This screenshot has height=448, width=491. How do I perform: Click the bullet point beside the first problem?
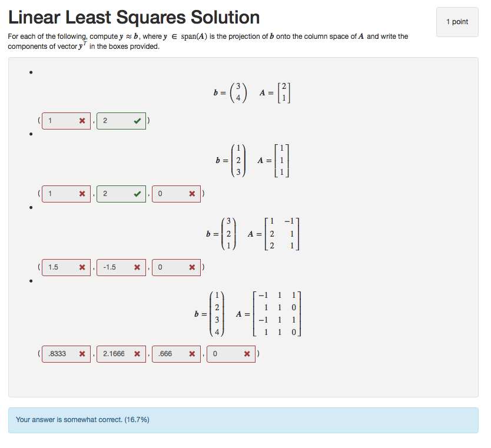click(x=29, y=72)
